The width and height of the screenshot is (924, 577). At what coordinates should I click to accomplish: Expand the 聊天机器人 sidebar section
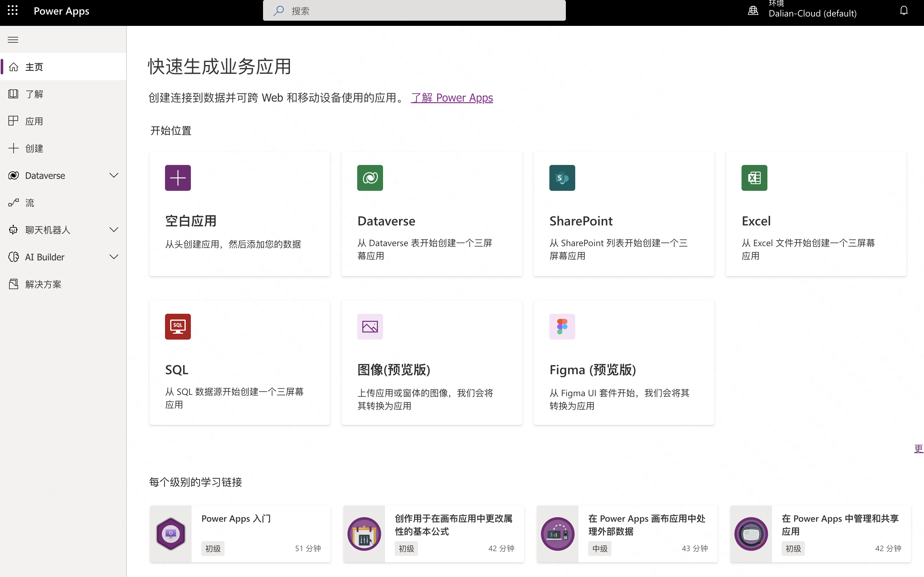[x=114, y=230]
